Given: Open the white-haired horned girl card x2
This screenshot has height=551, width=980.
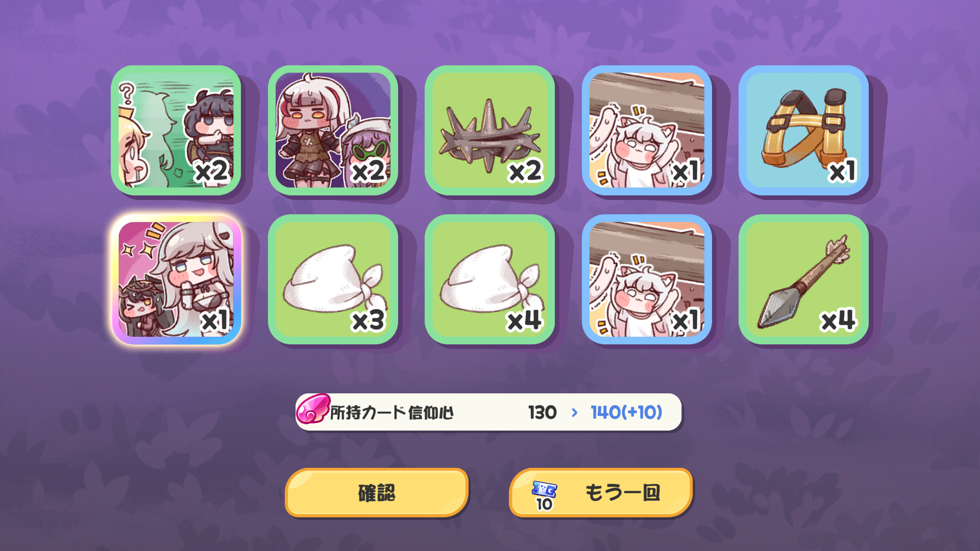Looking at the screenshot, I should (333, 130).
